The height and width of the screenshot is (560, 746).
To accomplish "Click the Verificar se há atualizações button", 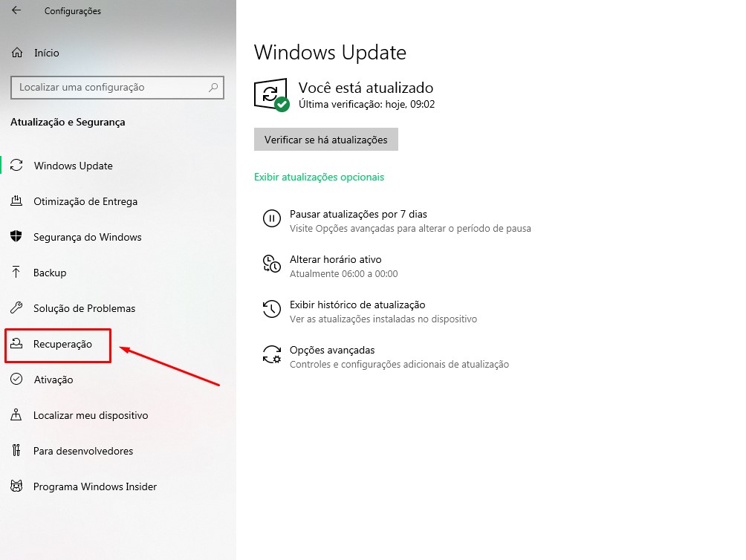I will click(x=326, y=140).
